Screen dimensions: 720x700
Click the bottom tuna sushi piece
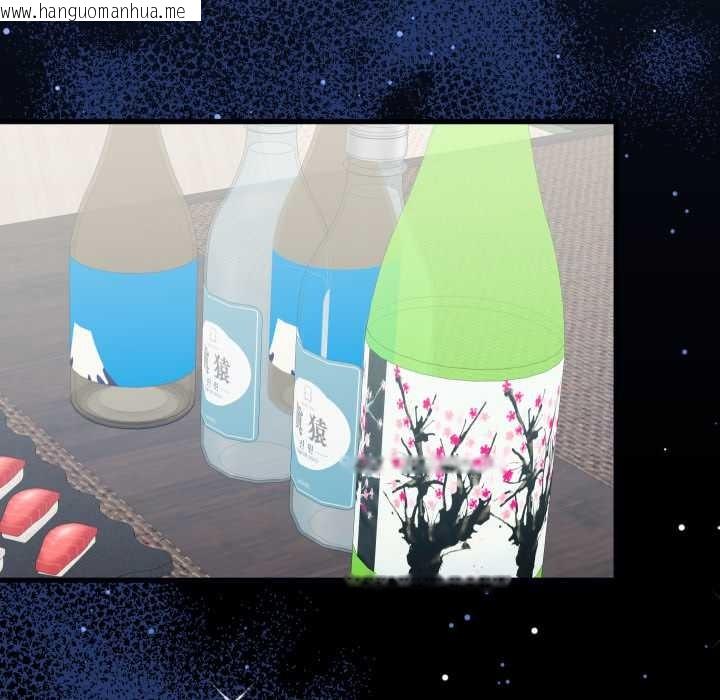point(65,547)
